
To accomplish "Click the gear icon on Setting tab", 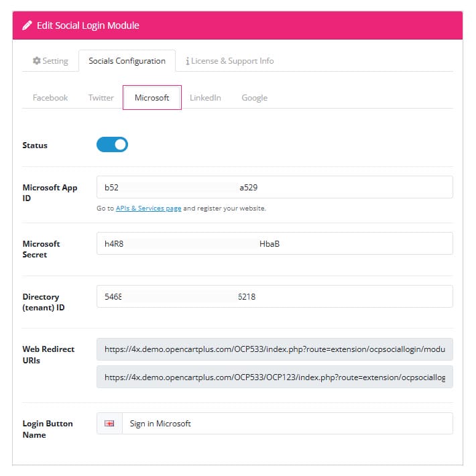I will point(37,61).
